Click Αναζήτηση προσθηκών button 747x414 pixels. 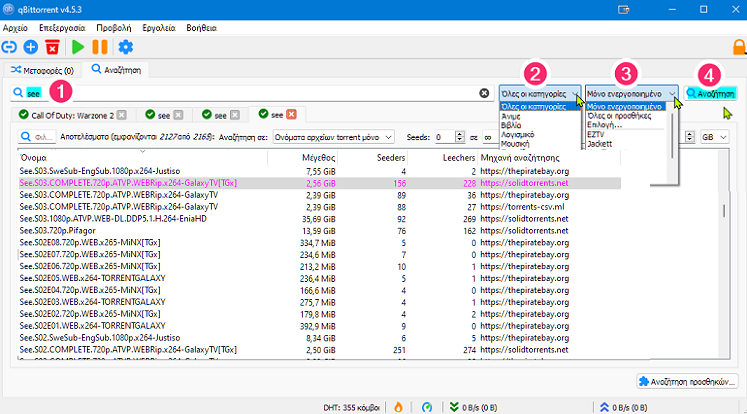click(x=687, y=382)
